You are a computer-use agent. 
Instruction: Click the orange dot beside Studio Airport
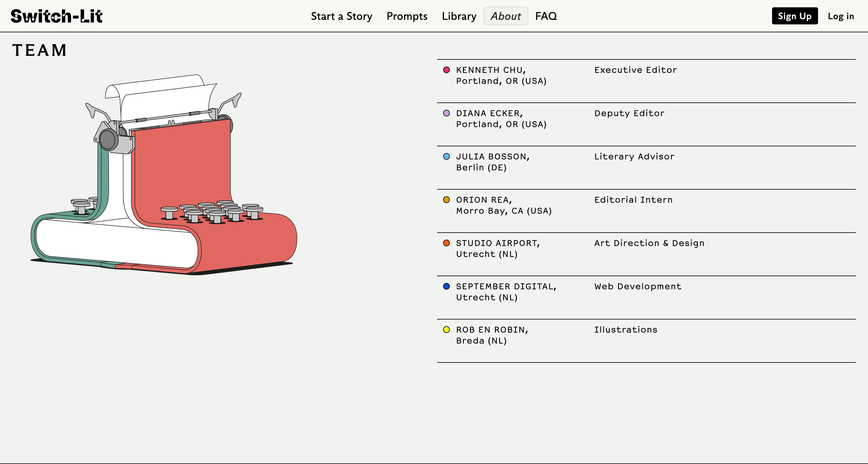[446, 243]
